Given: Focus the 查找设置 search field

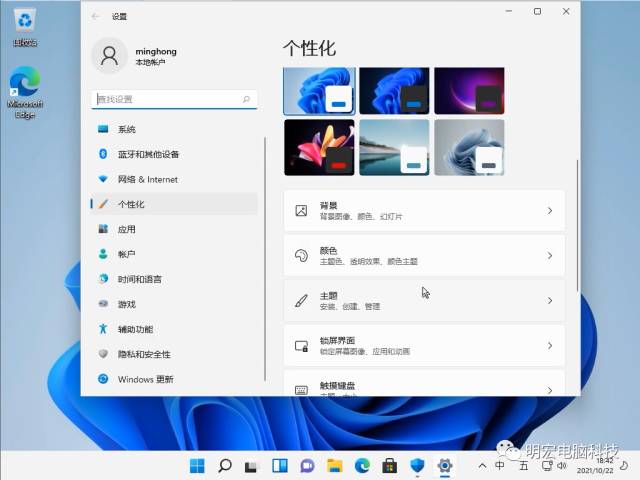Looking at the screenshot, I should pyautogui.click(x=175, y=99).
